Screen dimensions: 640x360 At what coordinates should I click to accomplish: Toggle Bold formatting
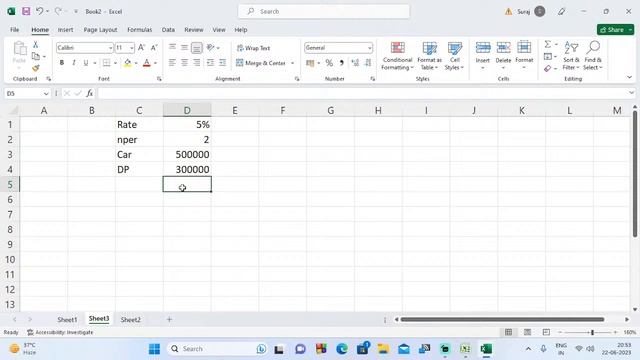62,63
